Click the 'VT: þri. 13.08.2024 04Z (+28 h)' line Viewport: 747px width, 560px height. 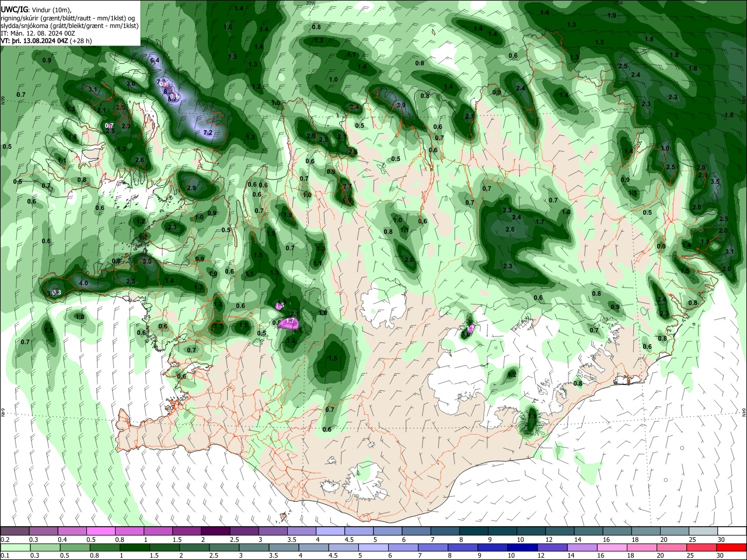(45, 41)
